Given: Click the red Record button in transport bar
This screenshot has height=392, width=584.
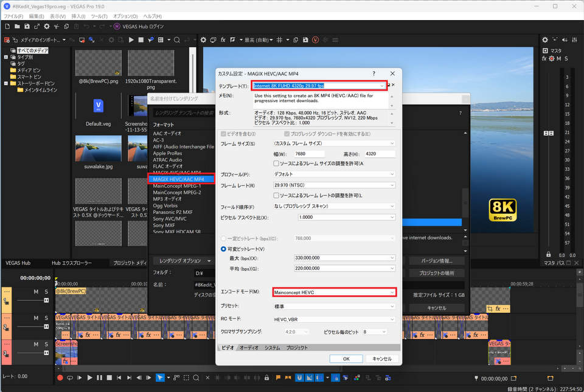Looking at the screenshot, I should 60,377.
